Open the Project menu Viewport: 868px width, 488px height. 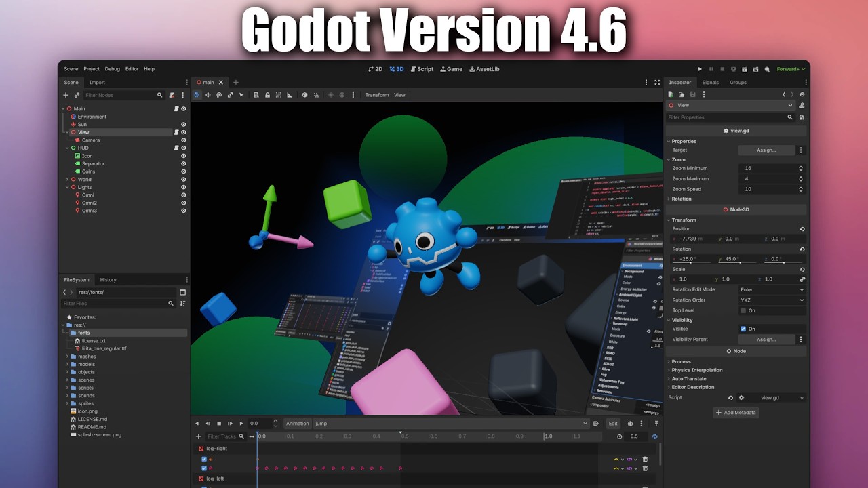[x=92, y=69]
